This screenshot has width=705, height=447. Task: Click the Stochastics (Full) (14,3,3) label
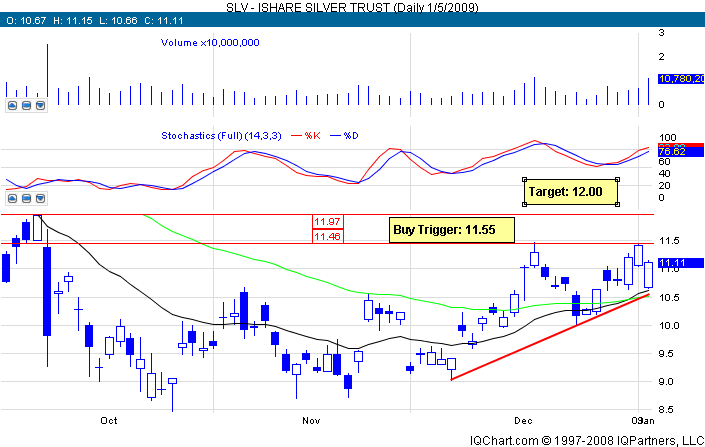[221, 136]
